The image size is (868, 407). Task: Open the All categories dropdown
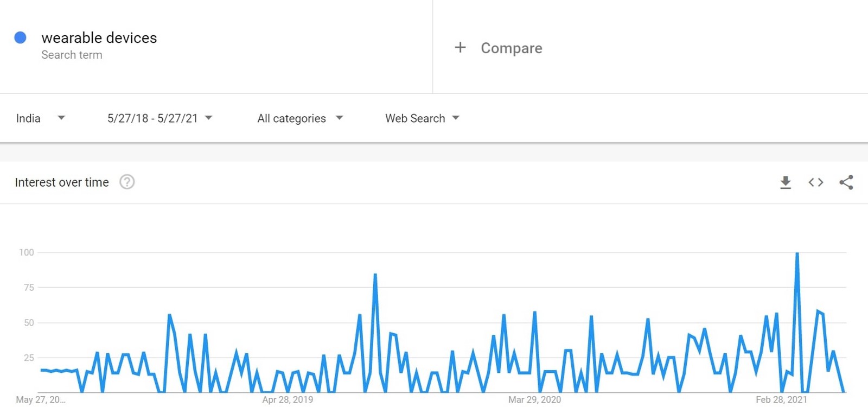pos(300,118)
